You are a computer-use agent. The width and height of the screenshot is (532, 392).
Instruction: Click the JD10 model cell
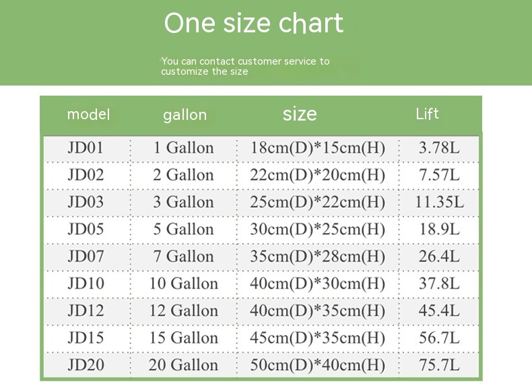click(86, 284)
